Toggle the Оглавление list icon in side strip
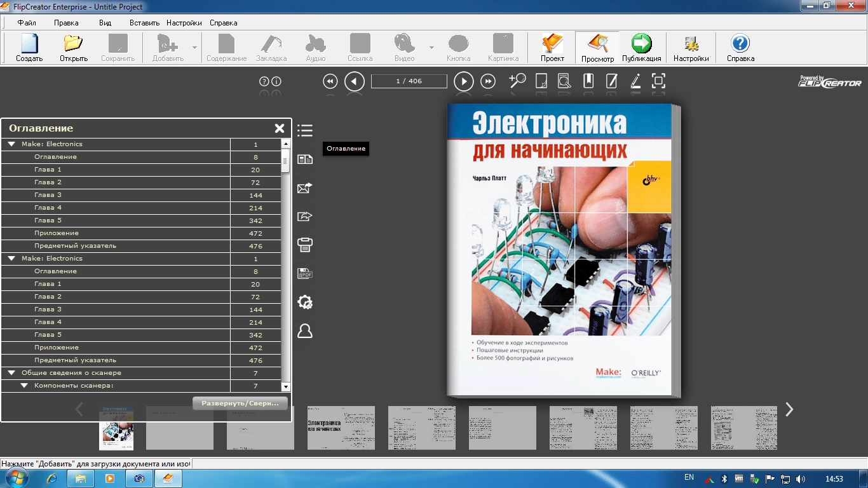This screenshot has width=868, height=488. click(305, 130)
